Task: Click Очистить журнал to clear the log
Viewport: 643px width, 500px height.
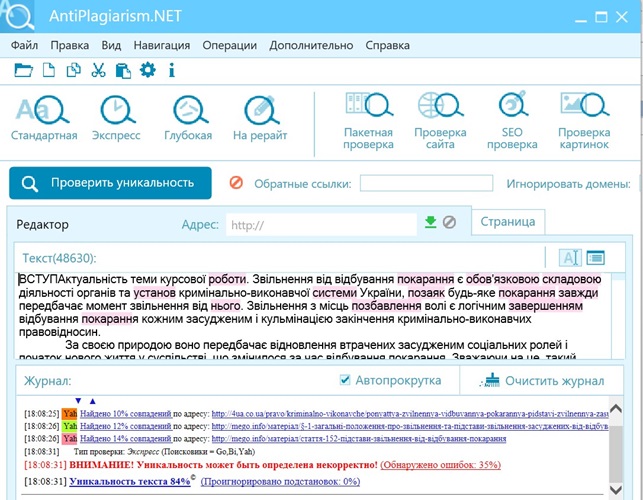Action: tap(542, 381)
